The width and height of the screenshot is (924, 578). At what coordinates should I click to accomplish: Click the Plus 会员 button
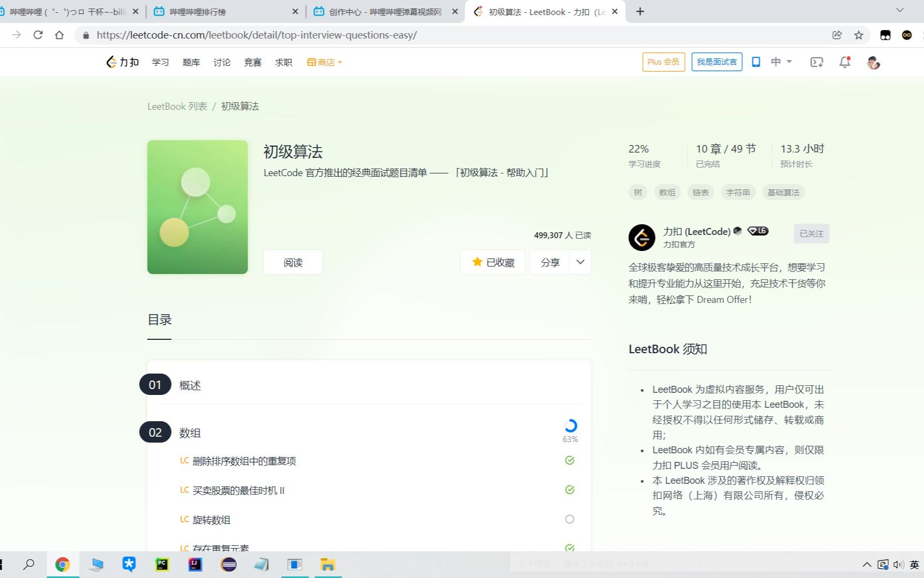click(664, 62)
